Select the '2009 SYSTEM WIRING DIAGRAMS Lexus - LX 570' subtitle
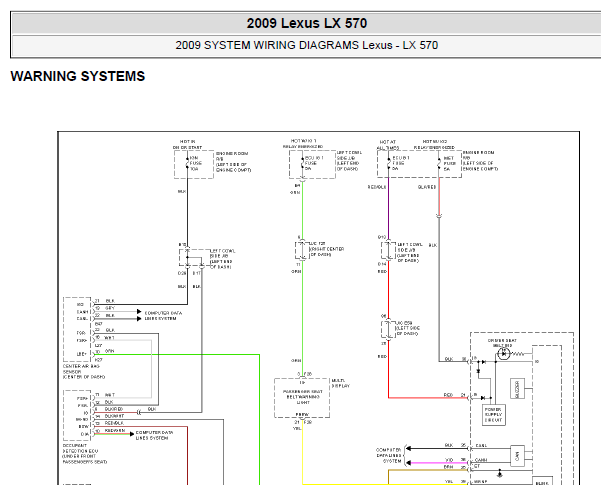The height and width of the screenshot is (485, 601). tap(307, 45)
